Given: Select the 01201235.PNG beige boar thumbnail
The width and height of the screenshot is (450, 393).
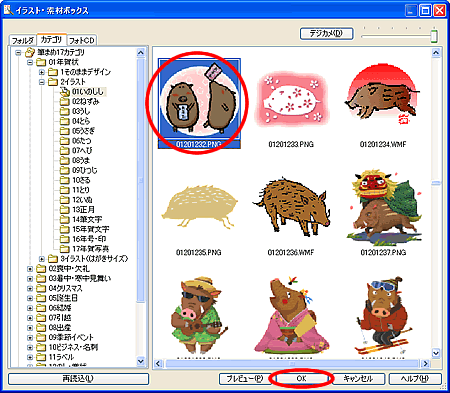Looking at the screenshot, I should point(199,207).
